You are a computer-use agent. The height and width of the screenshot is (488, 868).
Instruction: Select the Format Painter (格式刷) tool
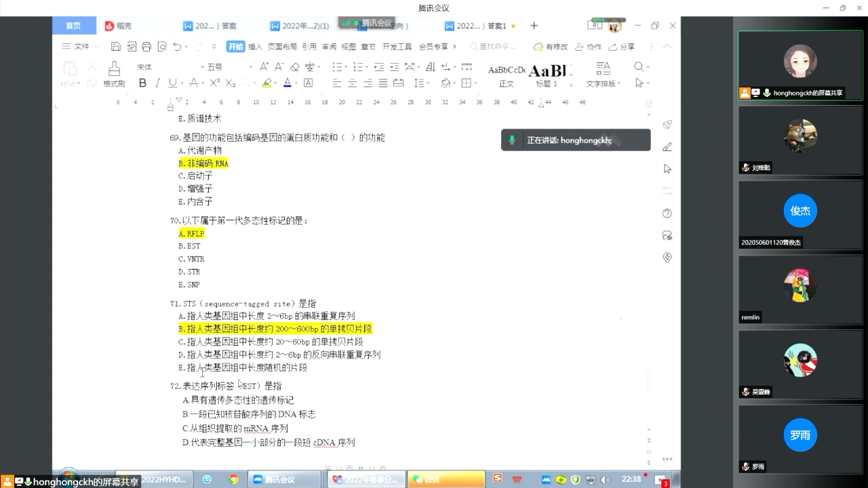[114, 75]
